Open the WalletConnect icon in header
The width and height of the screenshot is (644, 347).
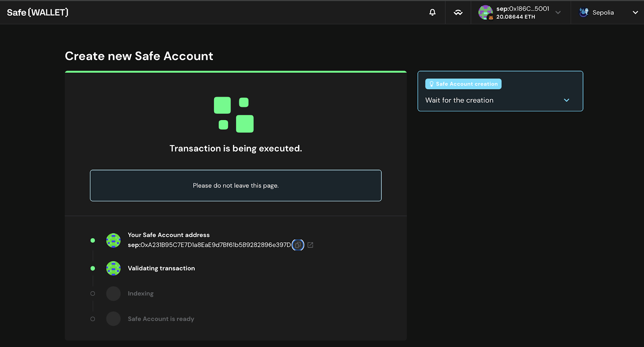click(x=458, y=12)
